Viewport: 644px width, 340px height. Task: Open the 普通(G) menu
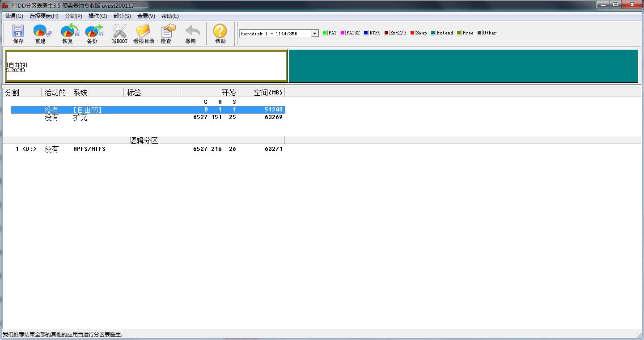click(14, 16)
